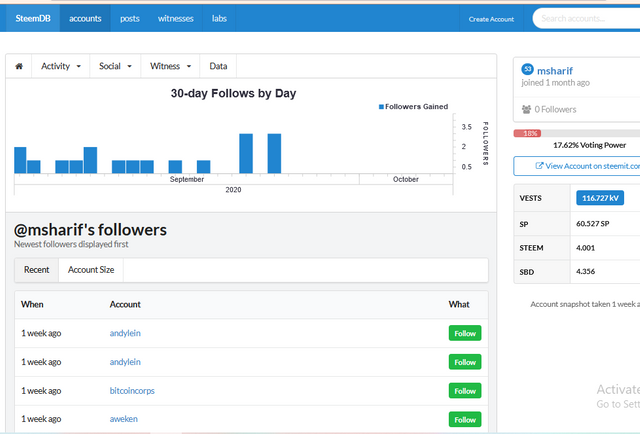Image resolution: width=640 pixels, height=434 pixels.
Task: Click Follow button for aweken
Action: (465, 419)
